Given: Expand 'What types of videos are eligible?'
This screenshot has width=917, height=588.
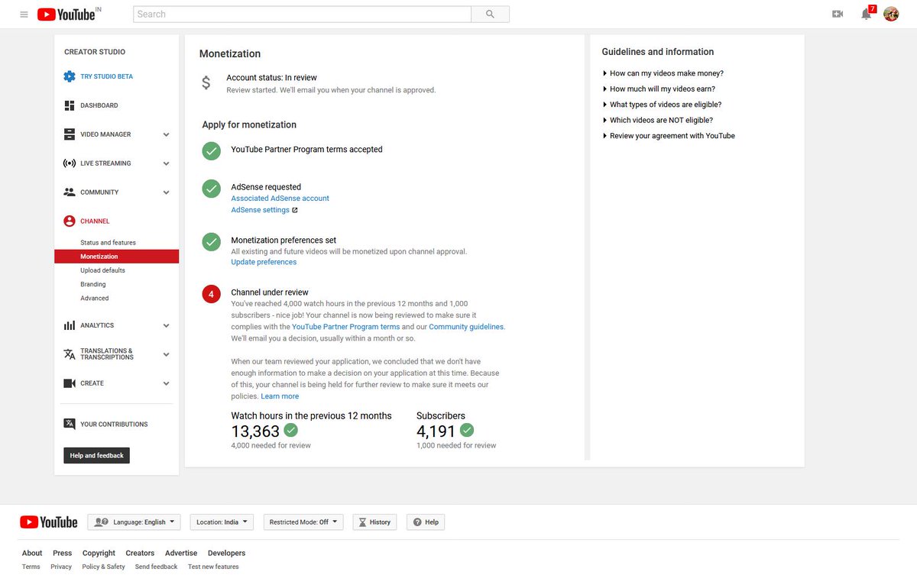Looking at the screenshot, I should tap(662, 105).
